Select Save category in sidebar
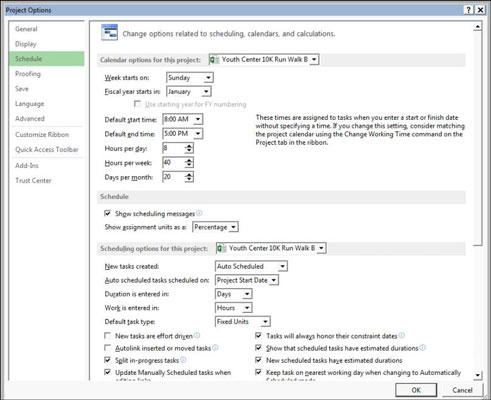 47,89
